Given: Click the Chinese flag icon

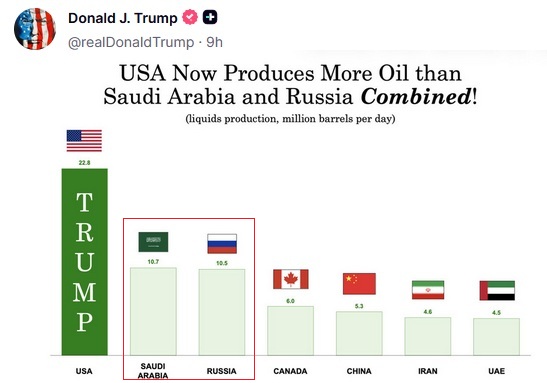Looking at the screenshot, I should pyautogui.click(x=359, y=284).
